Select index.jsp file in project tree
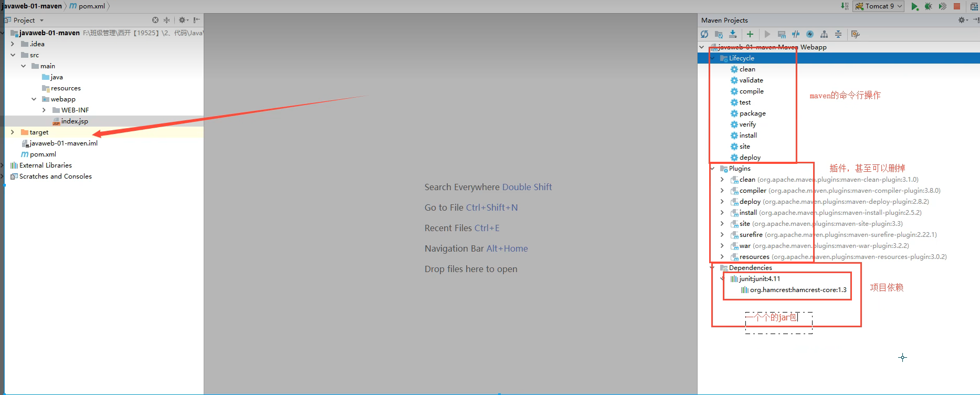This screenshot has width=980, height=395. click(70, 121)
